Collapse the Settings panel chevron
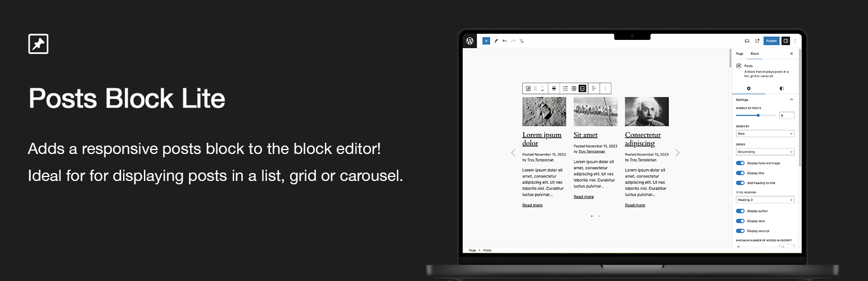This screenshot has height=281, width=868. click(x=792, y=99)
